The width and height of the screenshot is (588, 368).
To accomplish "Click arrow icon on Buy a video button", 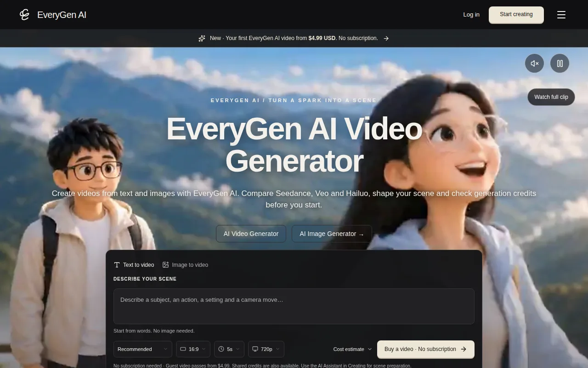I will tap(464, 349).
